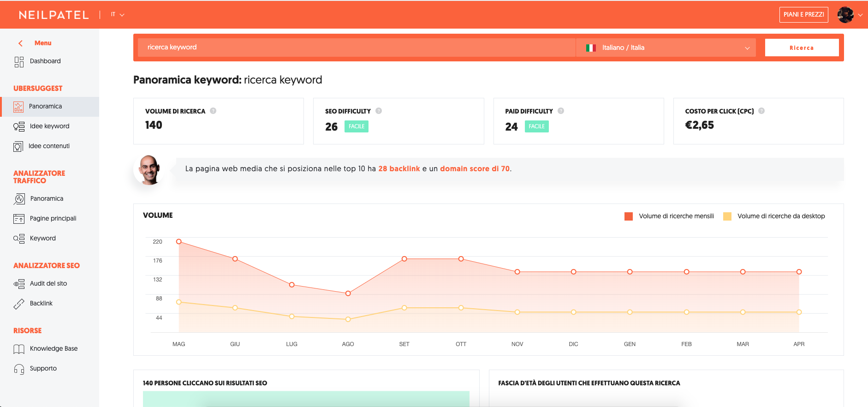Click the UBERSUGGEST section heading
Viewport: 868px width, 407px height.
(x=38, y=89)
